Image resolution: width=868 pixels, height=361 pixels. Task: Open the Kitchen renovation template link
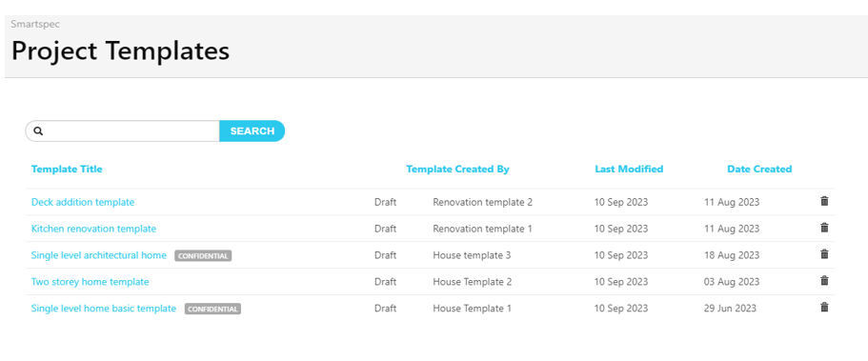click(x=93, y=229)
